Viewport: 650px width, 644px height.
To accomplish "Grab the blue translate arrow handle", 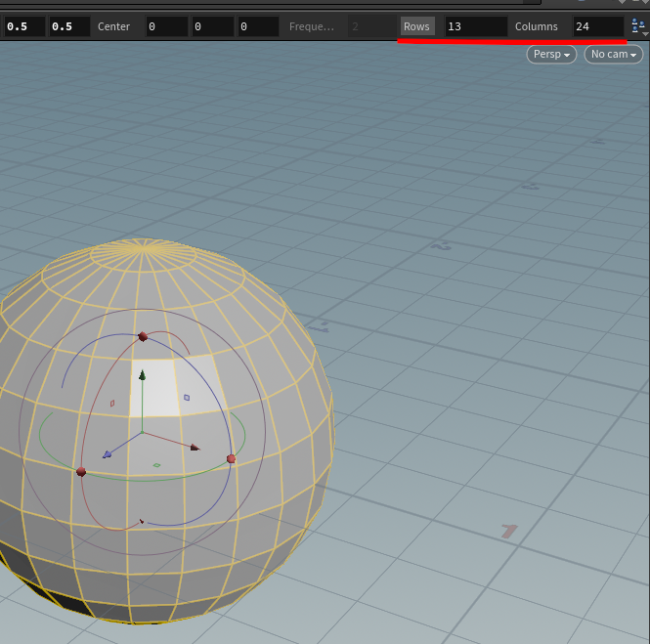I will [107, 454].
